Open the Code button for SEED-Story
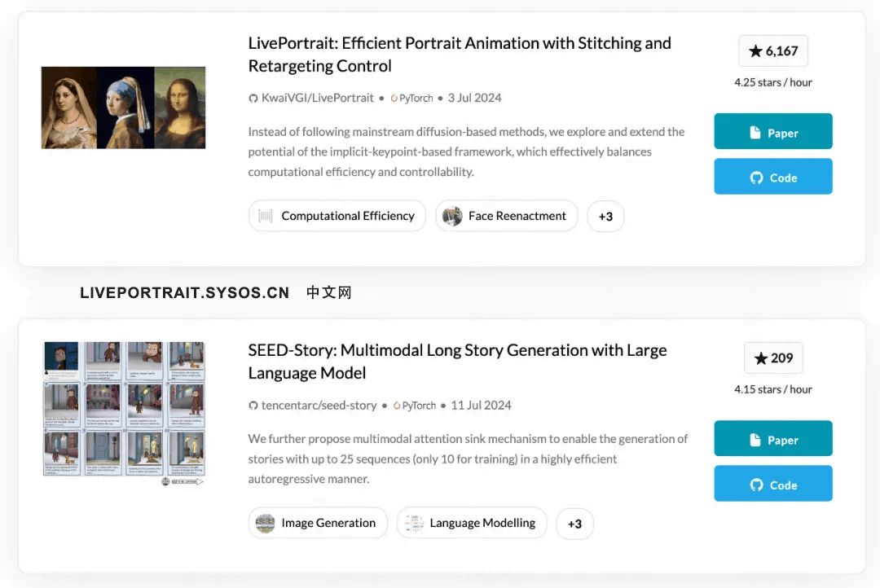The height and width of the screenshot is (588, 880). [772, 483]
